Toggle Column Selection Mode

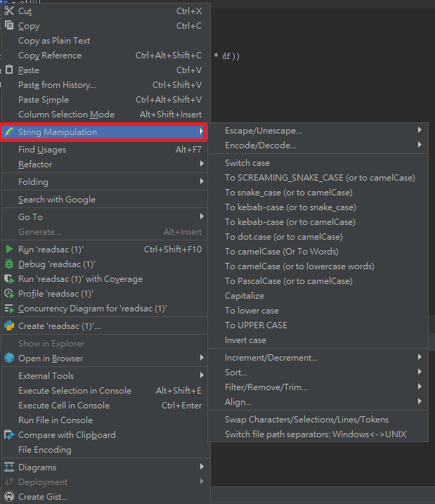point(66,115)
